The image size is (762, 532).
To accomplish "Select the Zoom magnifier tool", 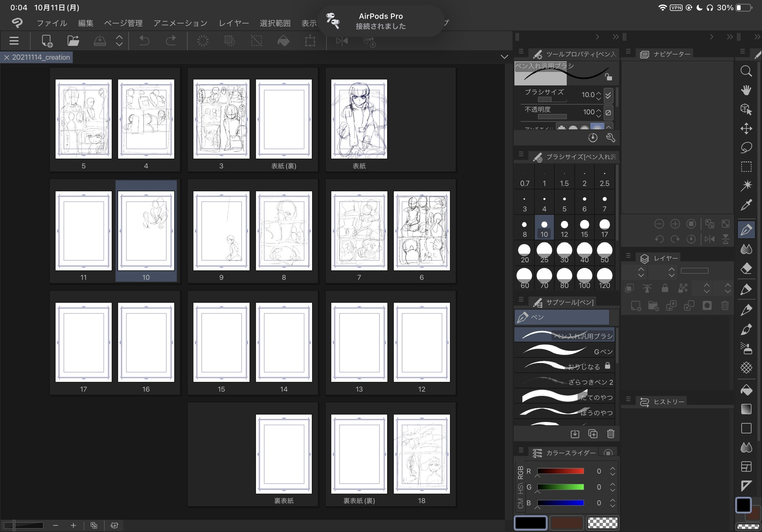I will pyautogui.click(x=746, y=71).
